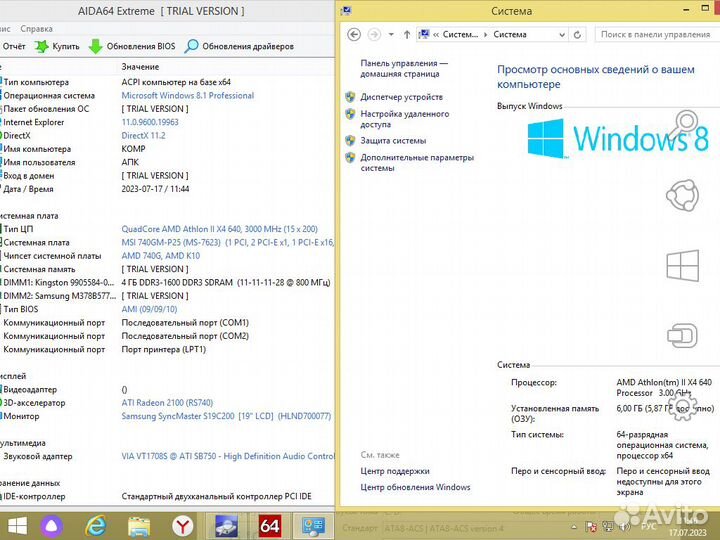Open Дополнительные параметры системы link
The height and width of the screenshot is (540, 720).
pos(417,163)
